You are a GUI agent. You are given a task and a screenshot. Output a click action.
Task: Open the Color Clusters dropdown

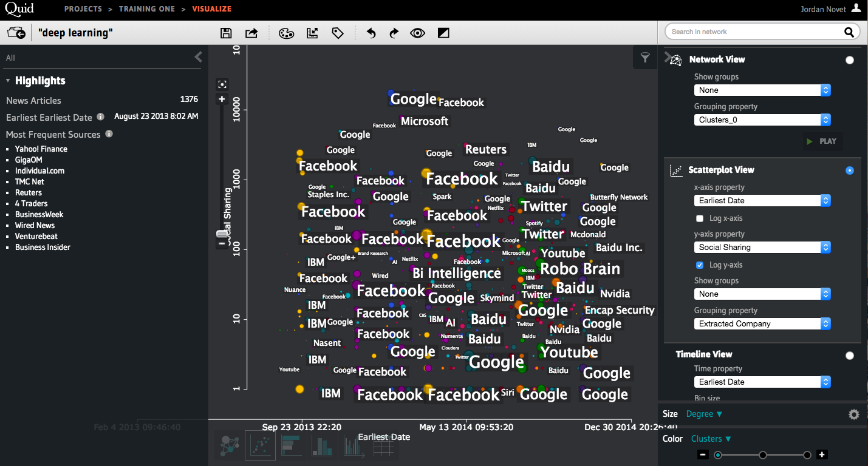[x=711, y=439]
